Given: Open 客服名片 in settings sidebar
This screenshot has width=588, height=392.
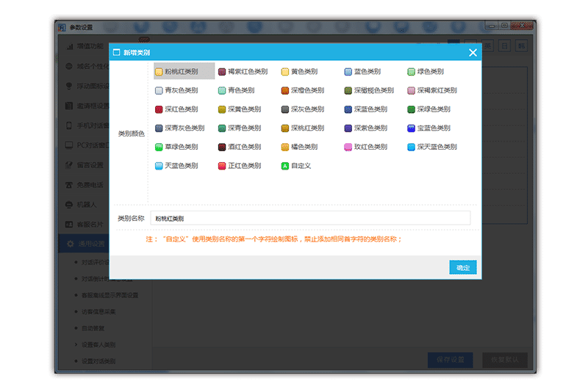Looking at the screenshot, I should tap(85, 225).
